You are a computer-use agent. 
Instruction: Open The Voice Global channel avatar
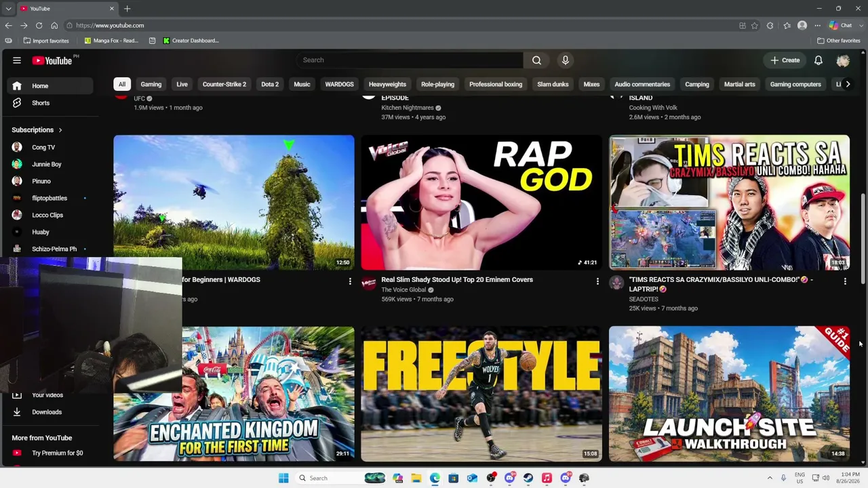368,283
